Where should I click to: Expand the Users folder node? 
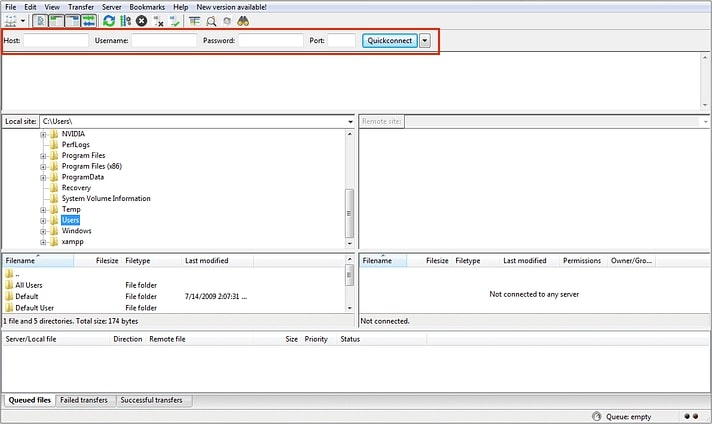[43, 221]
